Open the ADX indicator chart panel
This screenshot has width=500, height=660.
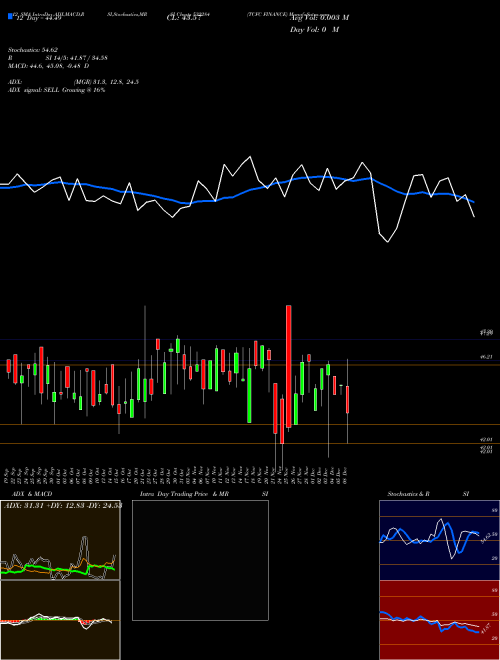coord(60,540)
